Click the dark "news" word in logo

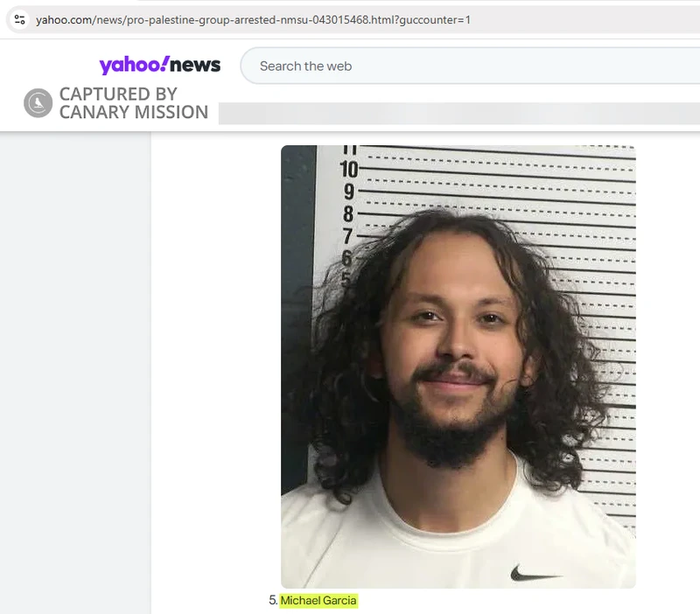click(195, 65)
